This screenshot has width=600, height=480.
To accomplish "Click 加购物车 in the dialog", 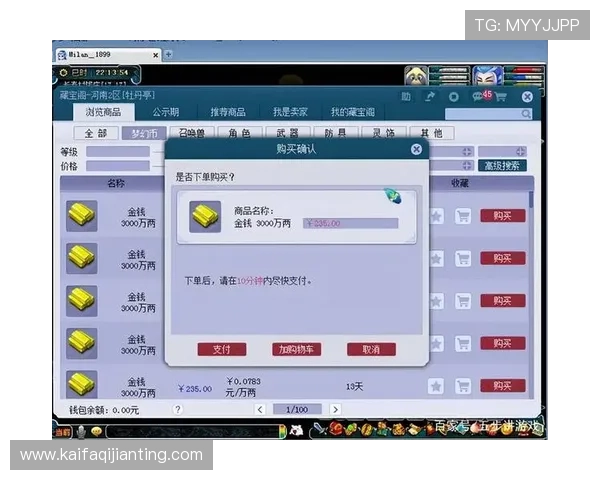I will tap(297, 349).
